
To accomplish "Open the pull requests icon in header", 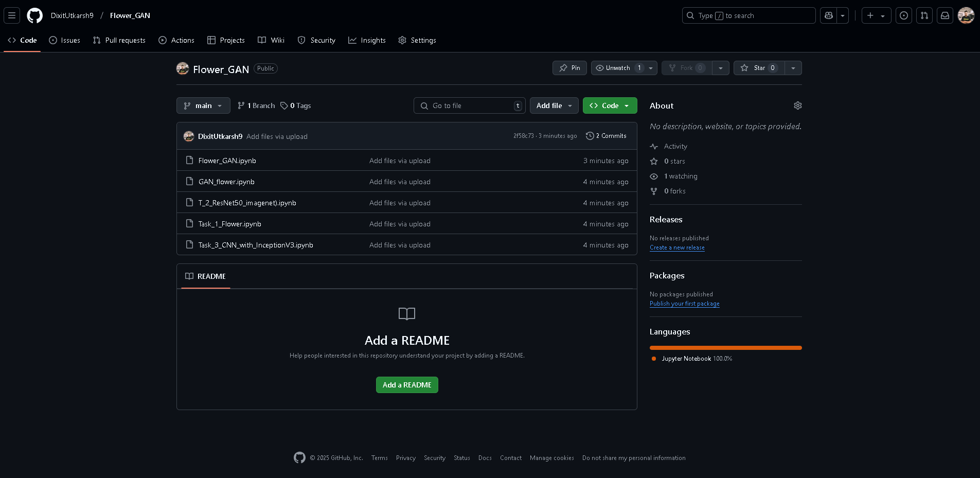I will click(x=924, y=15).
